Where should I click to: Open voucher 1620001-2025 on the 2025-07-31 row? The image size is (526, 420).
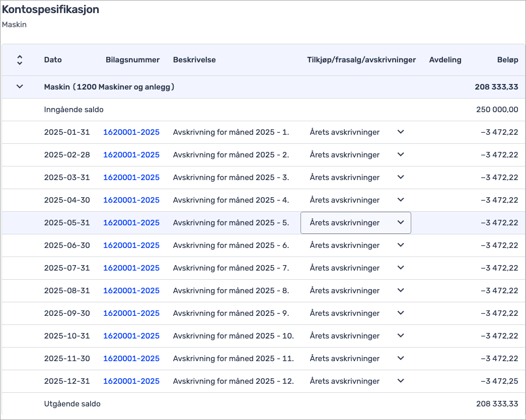coord(131,268)
